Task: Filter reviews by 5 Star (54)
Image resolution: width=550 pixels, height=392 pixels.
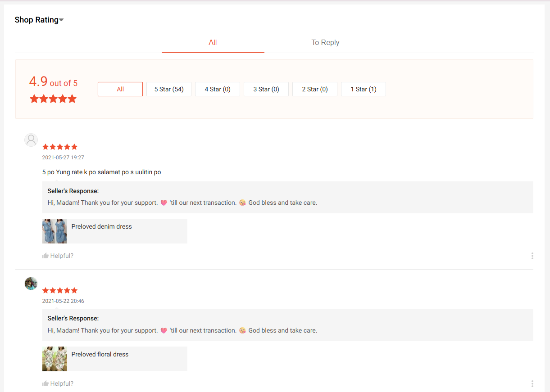Action: (x=169, y=89)
